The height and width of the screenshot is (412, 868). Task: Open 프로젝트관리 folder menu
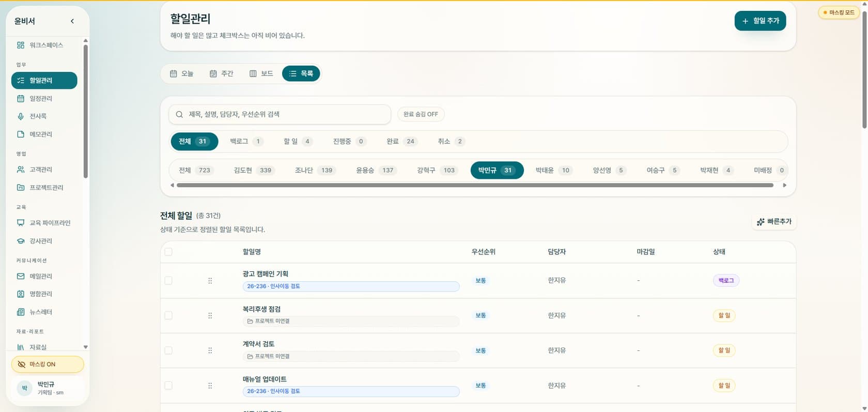pyautogui.click(x=44, y=187)
